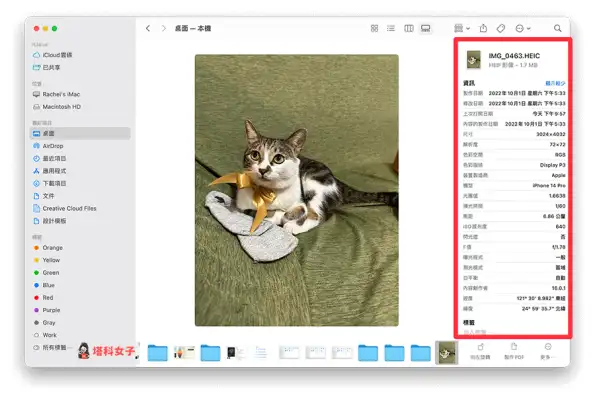Click the 72×72 resolution value
Image resolution: width=595 pixels, height=400 pixels.
557,145
